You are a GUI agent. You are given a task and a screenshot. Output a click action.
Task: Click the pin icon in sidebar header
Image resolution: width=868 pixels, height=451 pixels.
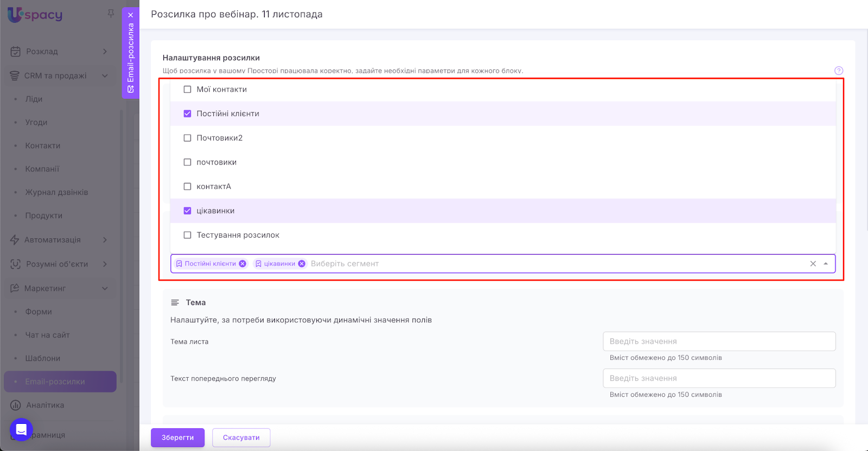click(x=111, y=13)
